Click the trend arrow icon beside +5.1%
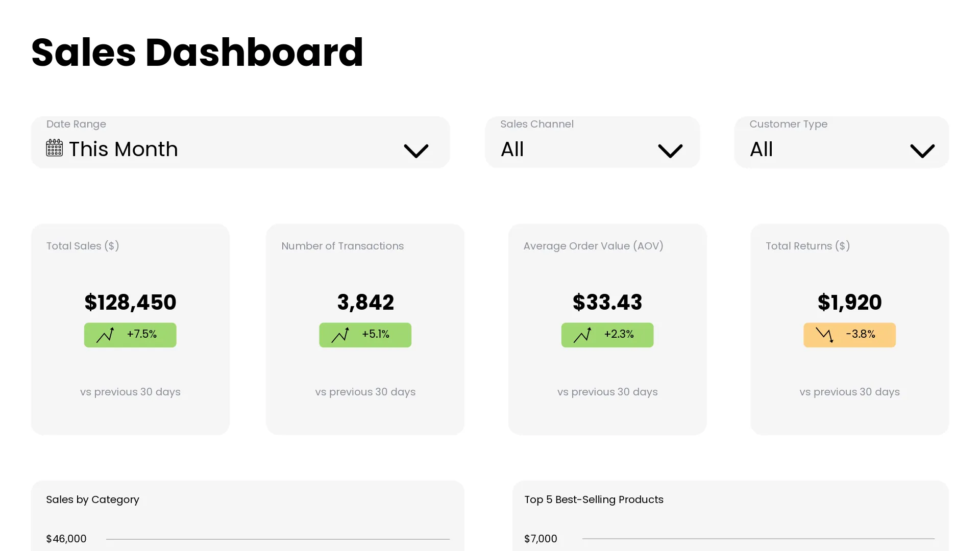This screenshot has height=551, width=980. (x=340, y=335)
